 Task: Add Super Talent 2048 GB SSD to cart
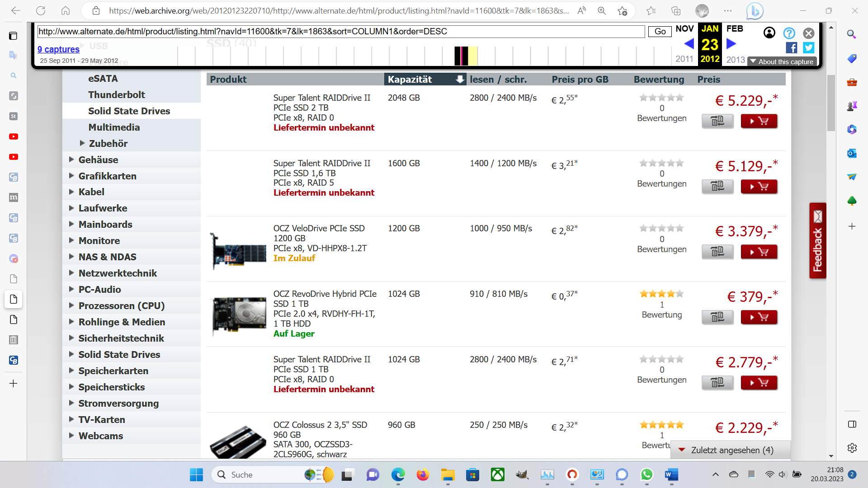[759, 121]
